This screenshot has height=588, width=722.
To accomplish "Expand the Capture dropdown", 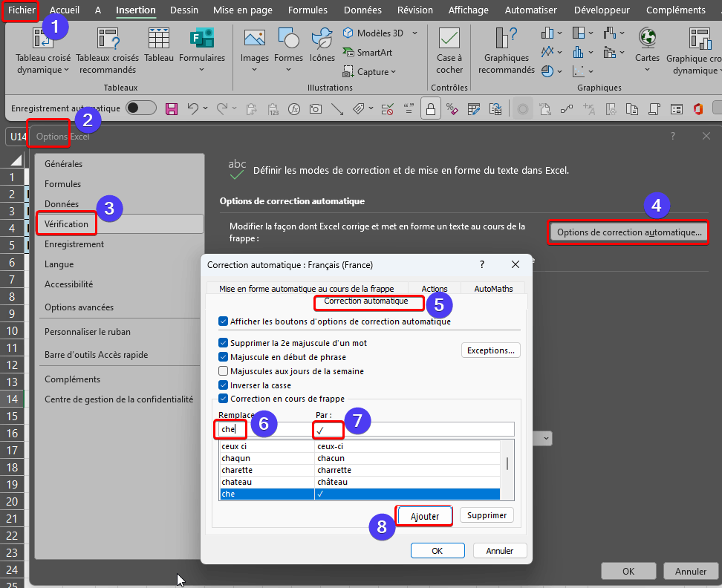I will point(393,72).
